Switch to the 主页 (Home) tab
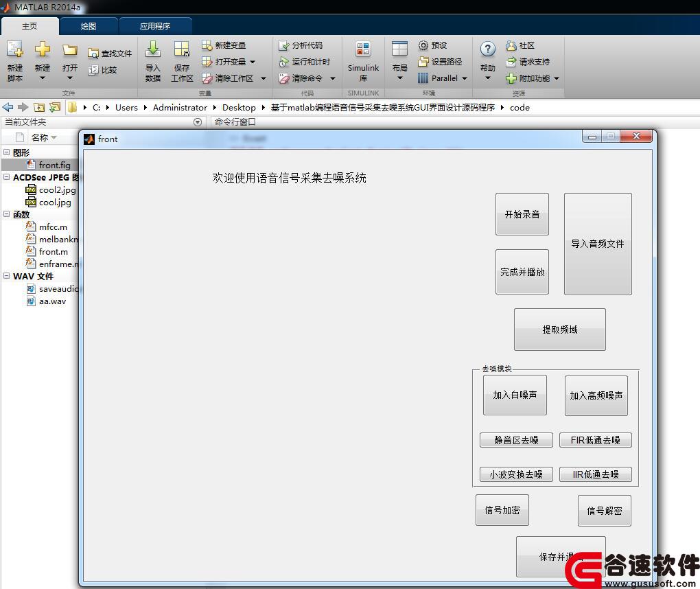Image resolution: width=700 pixels, height=589 pixels. [30, 26]
